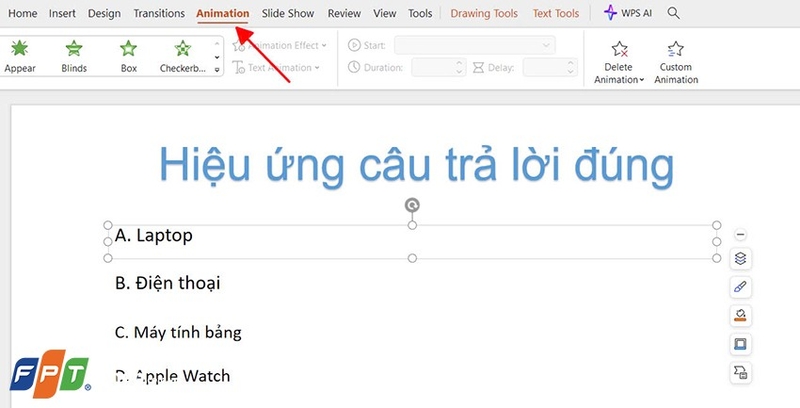Screen dimensions: 800x408
Task: Click the 'D. Apple Watch' answer text
Action: (172, 376)
